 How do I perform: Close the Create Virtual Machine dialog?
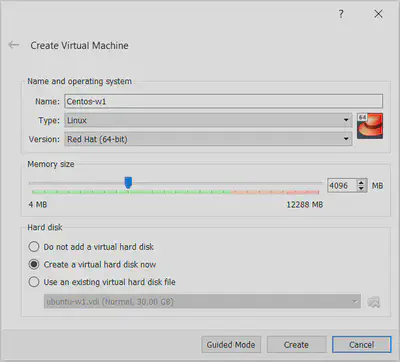(378, 14)
